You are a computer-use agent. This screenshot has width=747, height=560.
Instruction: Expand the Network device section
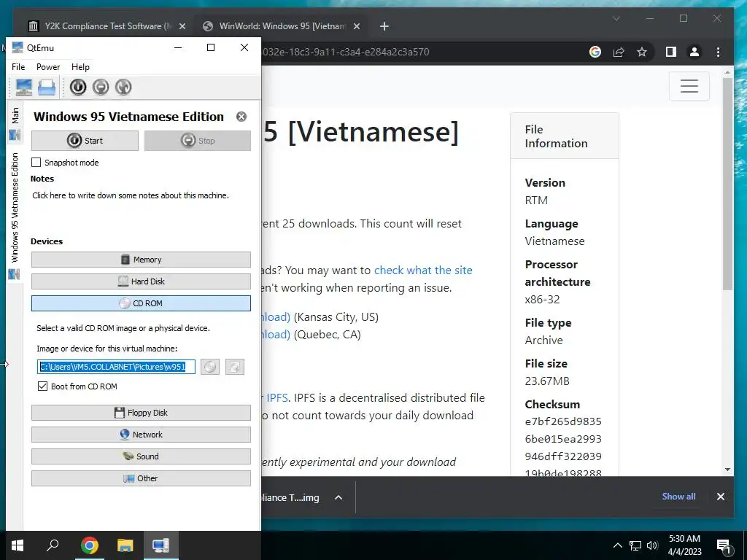point(141,435)
